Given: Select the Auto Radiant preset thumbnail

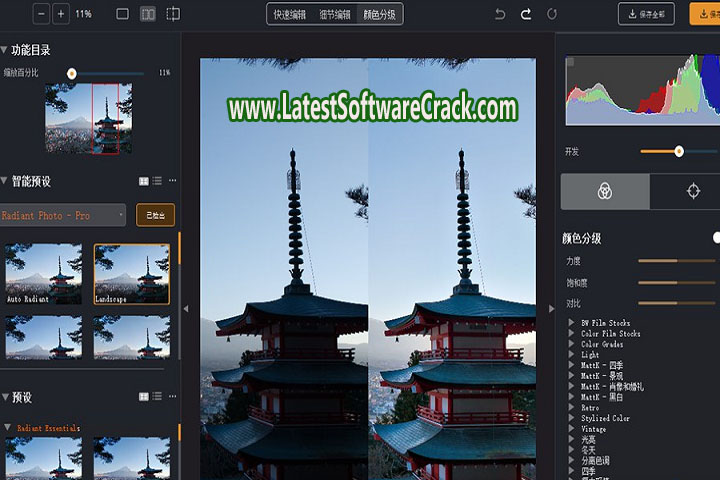Looking at the screenshot, I should coord(43,273).
